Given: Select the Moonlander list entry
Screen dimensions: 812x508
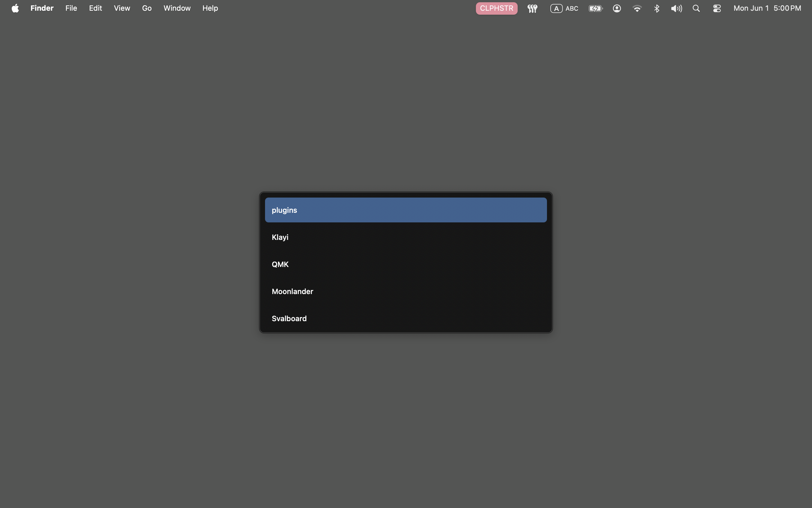Looking at the screenshot, I should pos(406,291).
